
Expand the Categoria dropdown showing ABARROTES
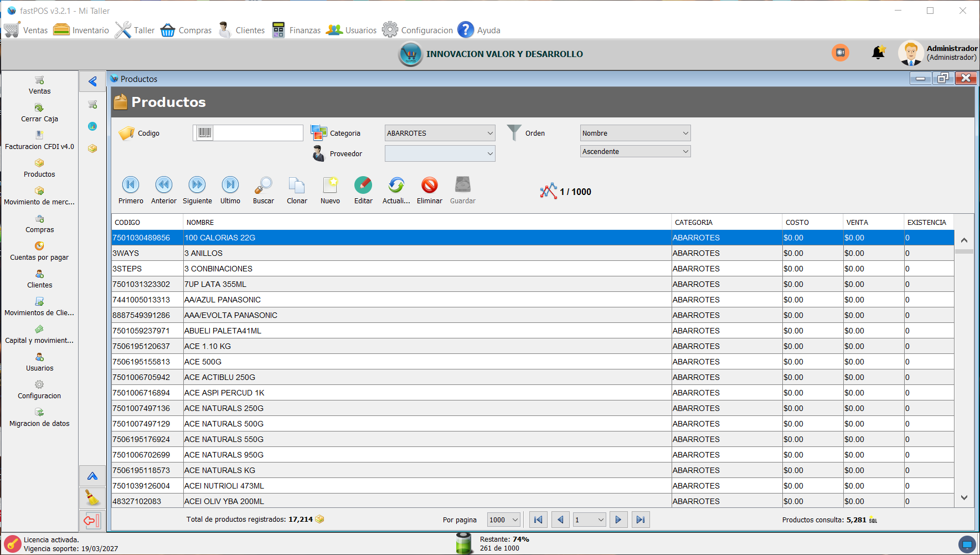pos(440,133)
